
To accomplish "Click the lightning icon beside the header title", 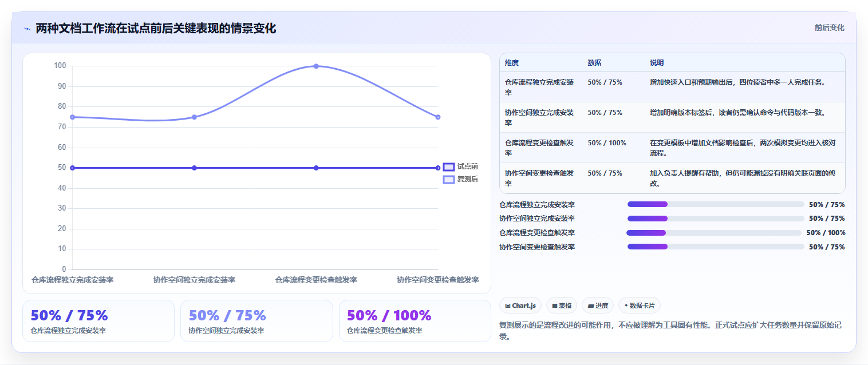I will 27,29.
